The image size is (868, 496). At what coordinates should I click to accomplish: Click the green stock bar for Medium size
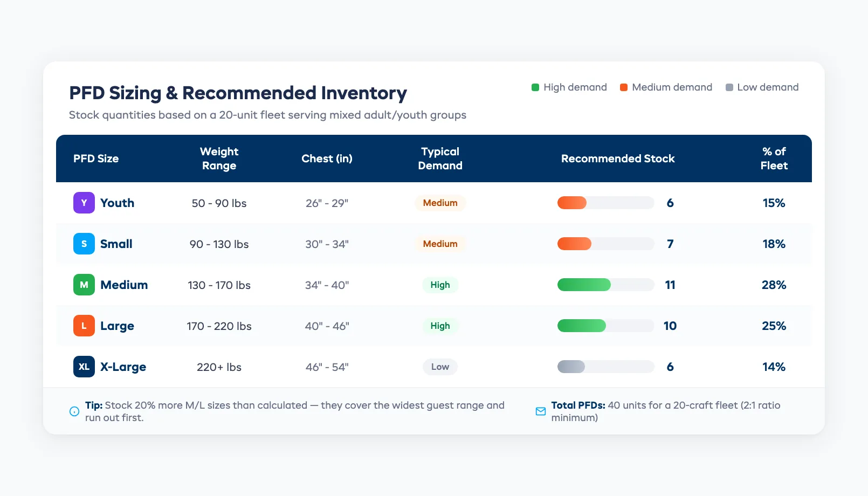click(584, 285)
